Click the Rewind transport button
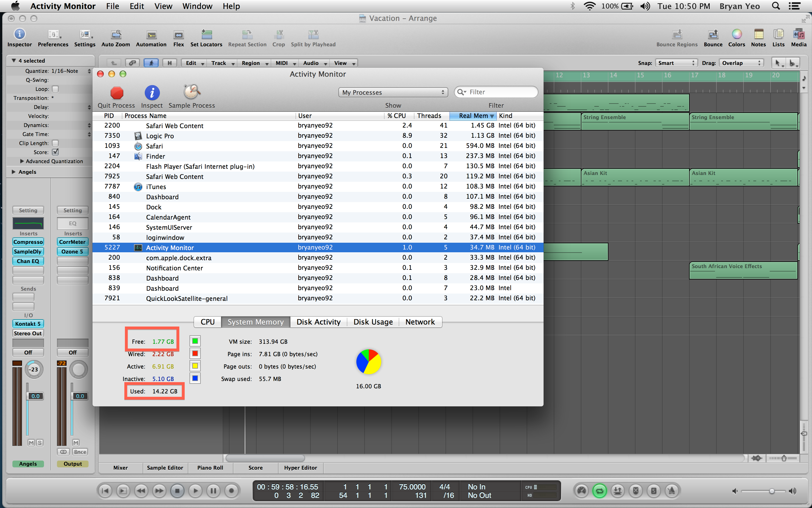The image size is (812, 508). pyautogui.click(x=141, y=491)
